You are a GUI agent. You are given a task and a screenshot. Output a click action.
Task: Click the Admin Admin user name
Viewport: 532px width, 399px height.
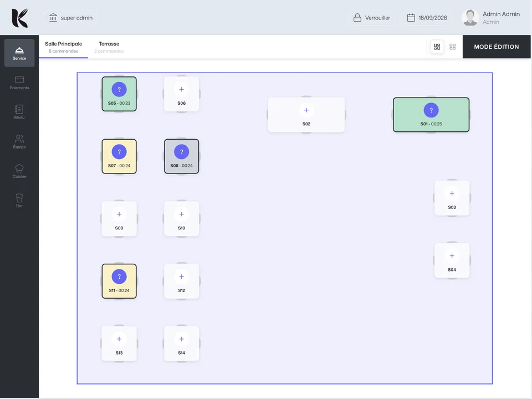[x=501, y=14]
